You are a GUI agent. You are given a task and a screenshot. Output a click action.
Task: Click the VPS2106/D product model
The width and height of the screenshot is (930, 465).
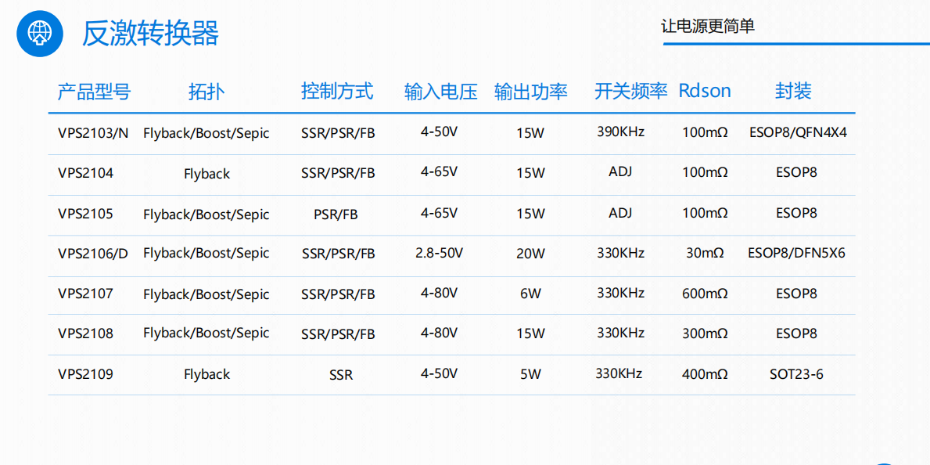pyautogui.click(x=93, y=253)
